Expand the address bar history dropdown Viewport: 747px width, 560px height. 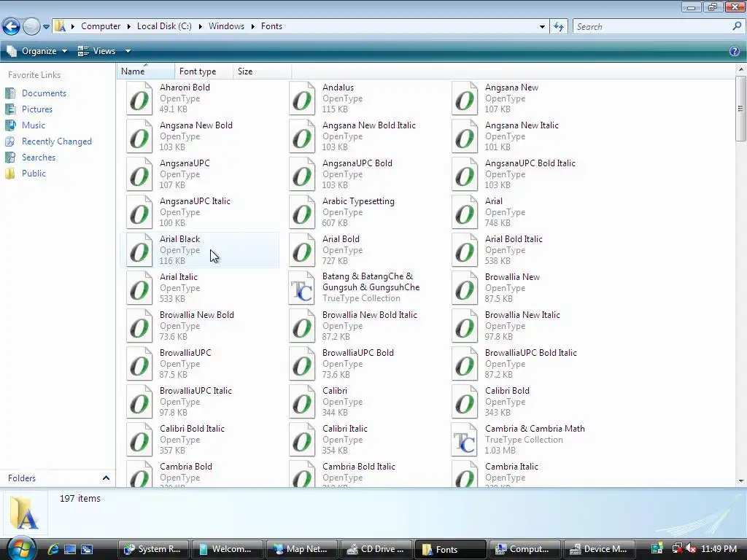pyautogui.click(x=542, y=27)
